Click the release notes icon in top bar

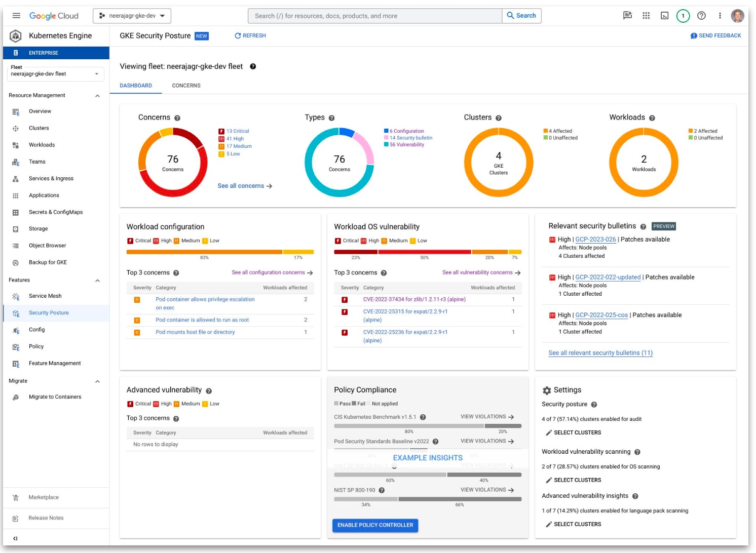coord(627,16)
